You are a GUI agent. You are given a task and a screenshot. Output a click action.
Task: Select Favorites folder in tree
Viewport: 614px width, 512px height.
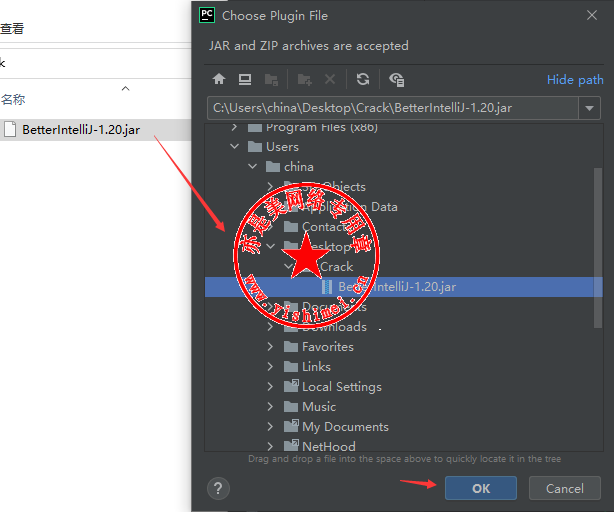coord(328,347)
